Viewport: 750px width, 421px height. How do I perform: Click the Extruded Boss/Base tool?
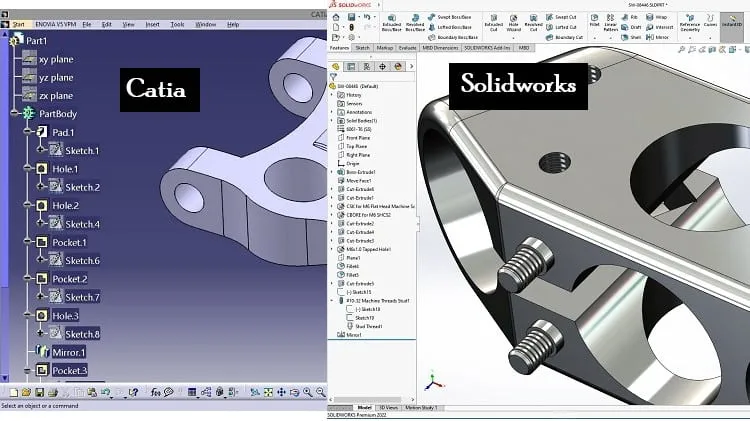[391, 22]
